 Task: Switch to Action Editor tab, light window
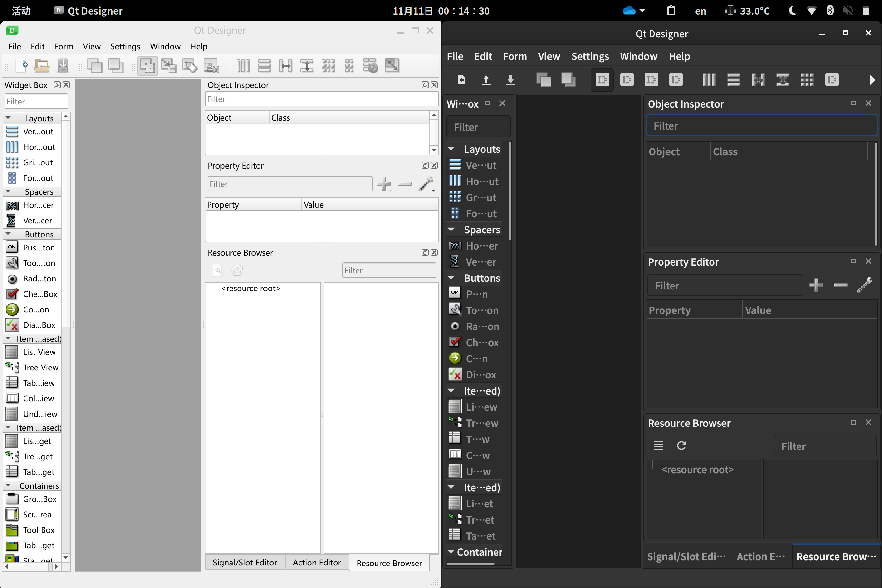click(x=317, y=563)
